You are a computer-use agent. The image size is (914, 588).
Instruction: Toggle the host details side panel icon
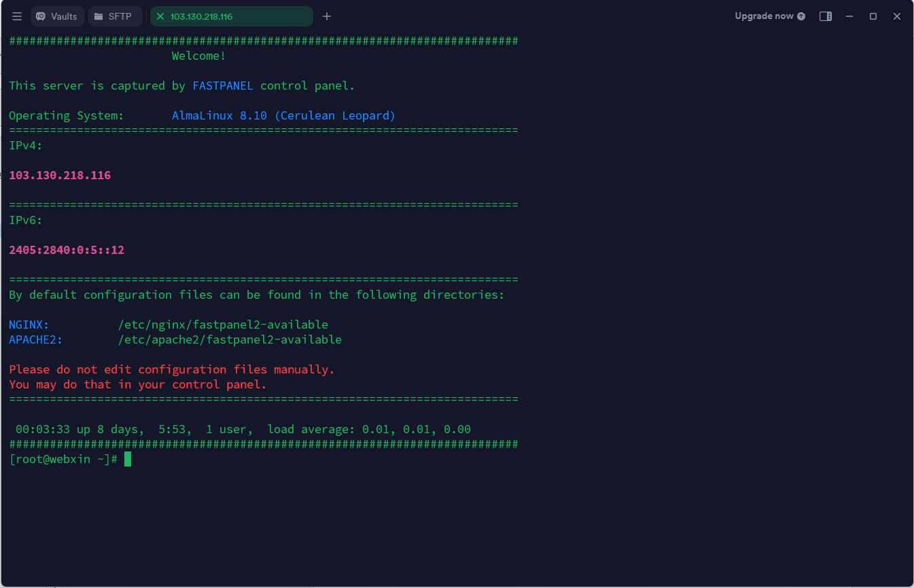pyautogui.click(x=826, y=16)
